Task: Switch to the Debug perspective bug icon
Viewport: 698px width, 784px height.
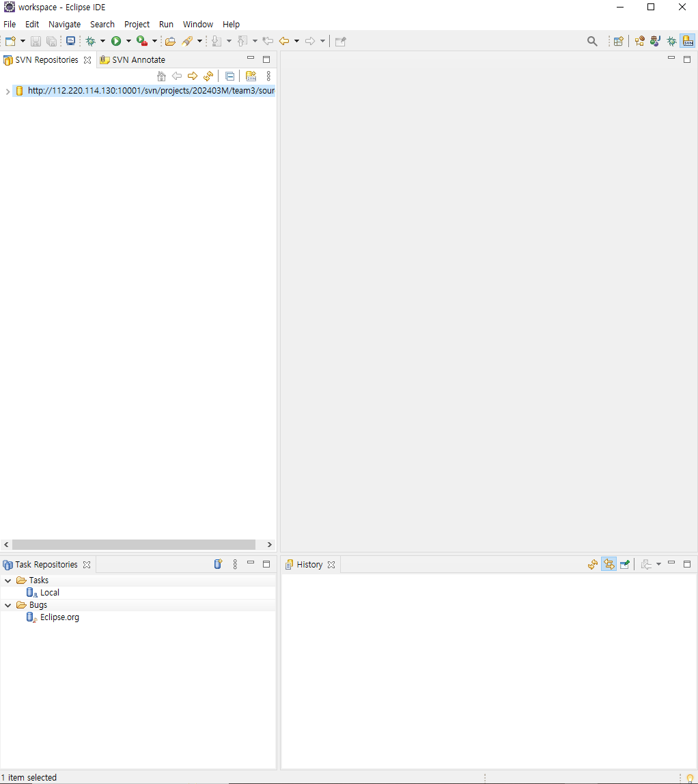Action: tap(671, 42)
